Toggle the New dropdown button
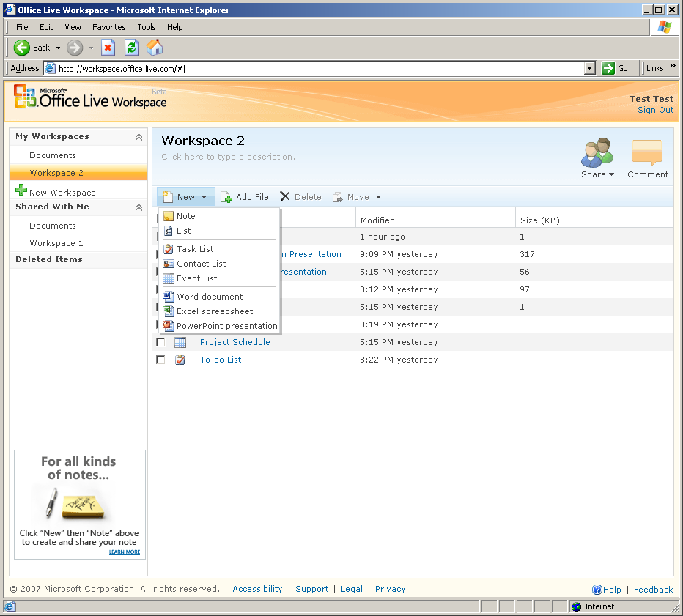Viewport: 683px width, 616px height. coord(185,197)
